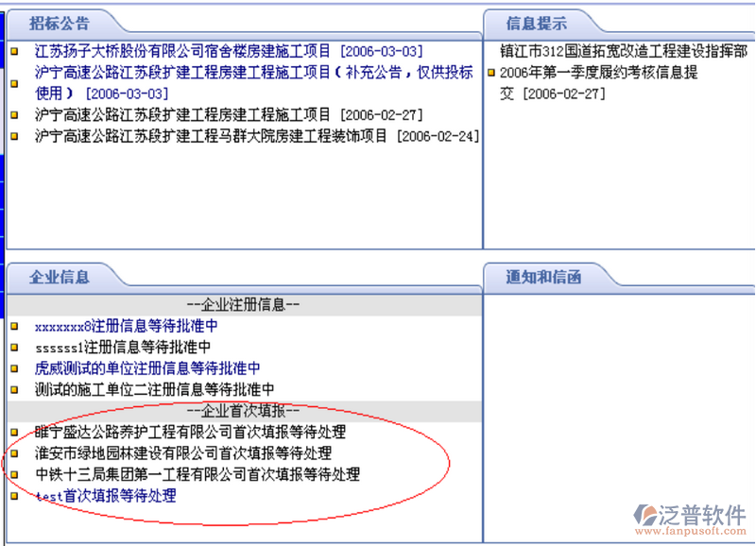Click the bullet icon next to 2006年第一季度履约考核信息
Image resolution: width=756 pixels, height=546 pixels.
tap(490, 73)
